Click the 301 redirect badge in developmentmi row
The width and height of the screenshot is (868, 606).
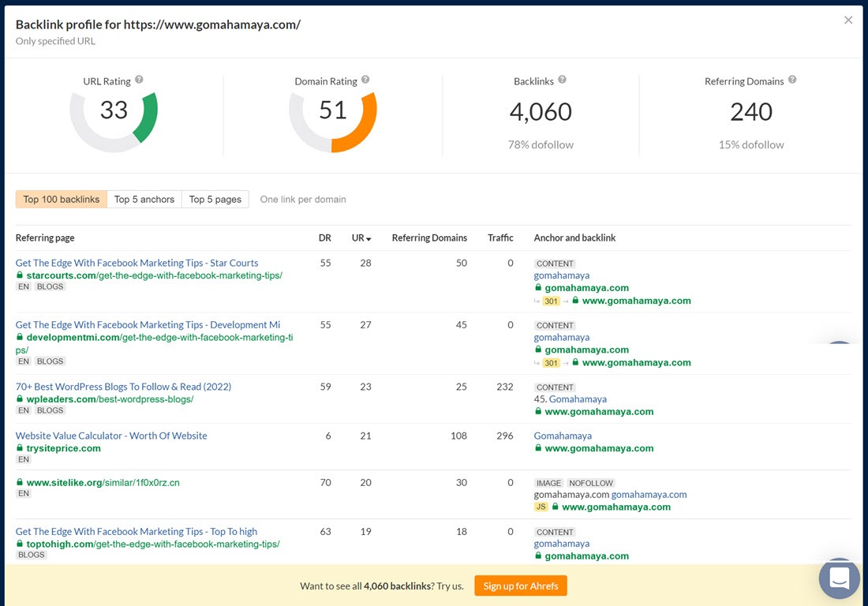click(551, 363)
